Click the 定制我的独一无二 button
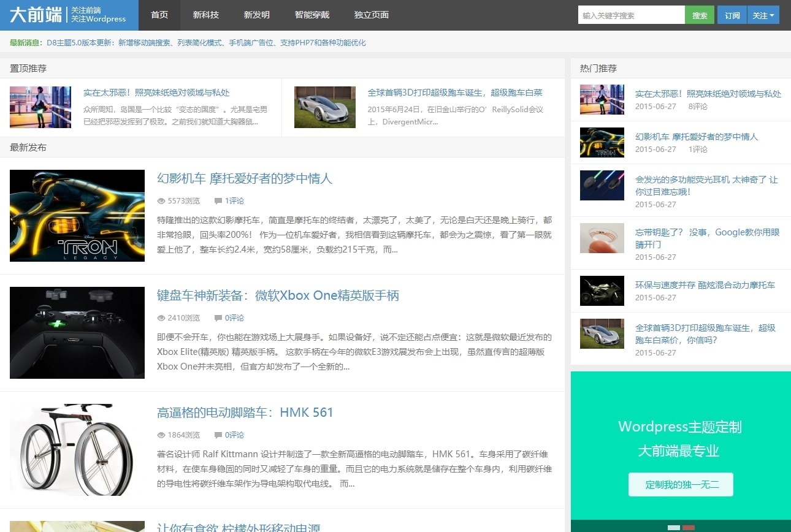The width and height of the screenshot is (791, 532). [681, 484]
